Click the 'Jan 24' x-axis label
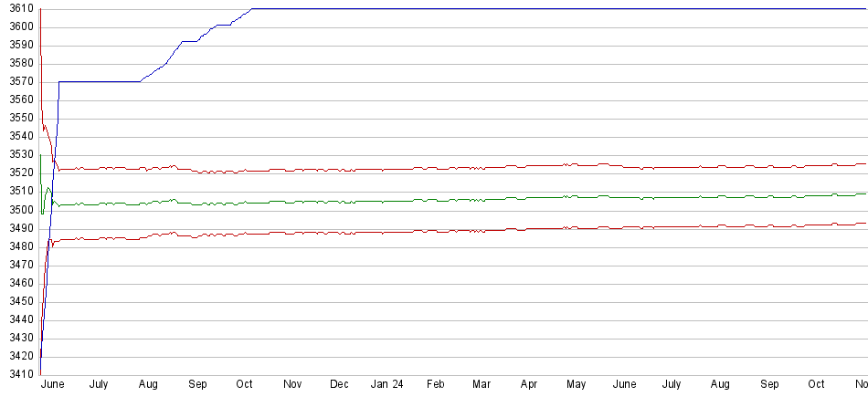Viewport: 868px width, 397px height. click(386, 384)
